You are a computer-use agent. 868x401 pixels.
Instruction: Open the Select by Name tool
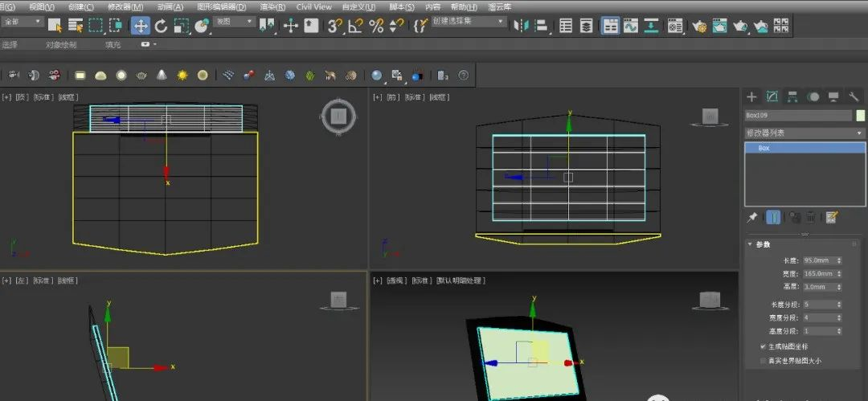[76, 25]
